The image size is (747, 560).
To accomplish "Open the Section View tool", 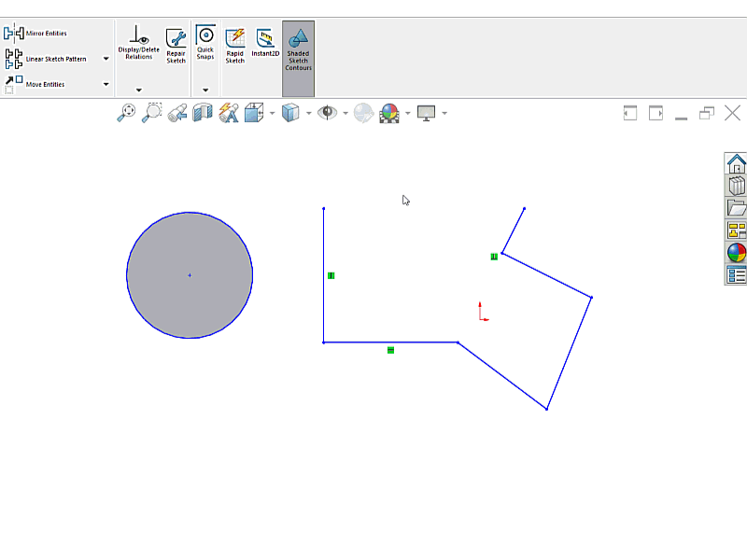I will coord(203,113).
